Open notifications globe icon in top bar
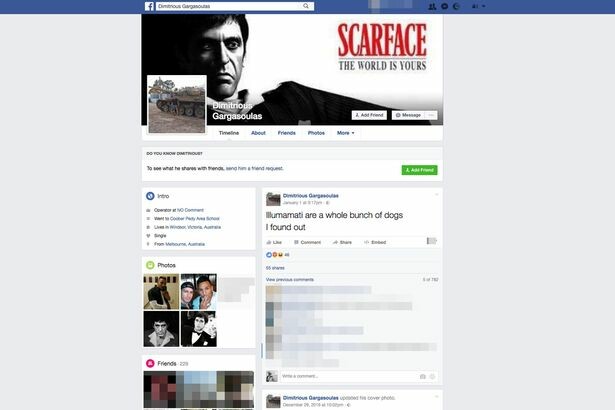The height and width of the screenshot is (410, 615). 456,6
